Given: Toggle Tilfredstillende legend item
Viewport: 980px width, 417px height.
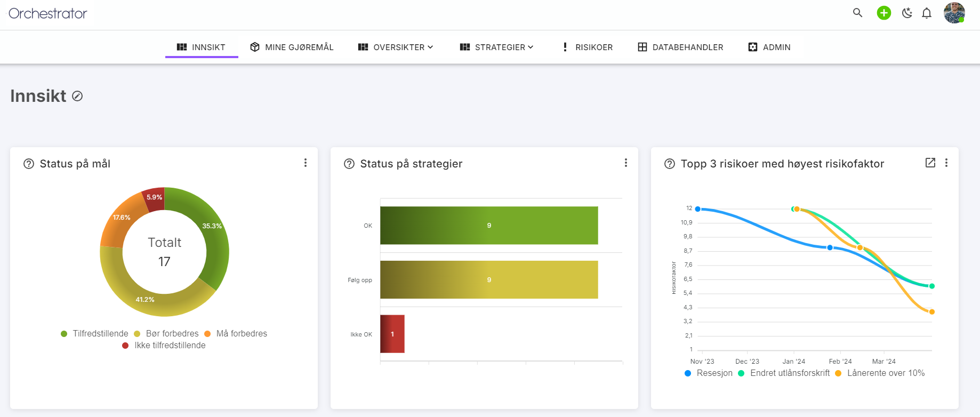Looking at the screenshot, I should [x=95, y=333].
